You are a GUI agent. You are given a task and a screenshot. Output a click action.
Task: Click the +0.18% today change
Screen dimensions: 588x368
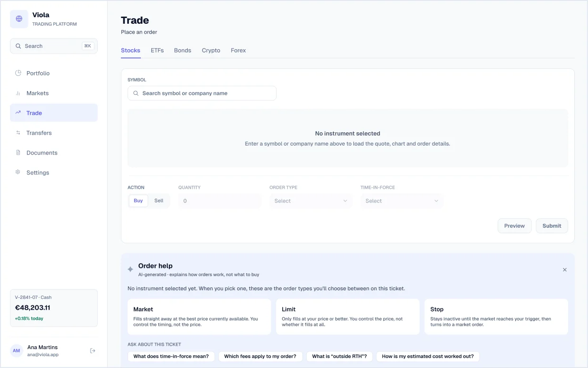(29, 319)
